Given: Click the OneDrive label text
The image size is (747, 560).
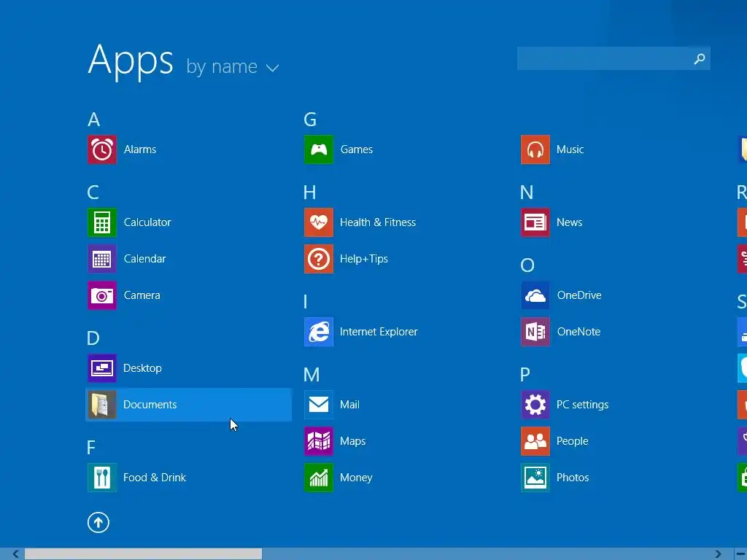Looking at the screenshot, I should (579, 295).
